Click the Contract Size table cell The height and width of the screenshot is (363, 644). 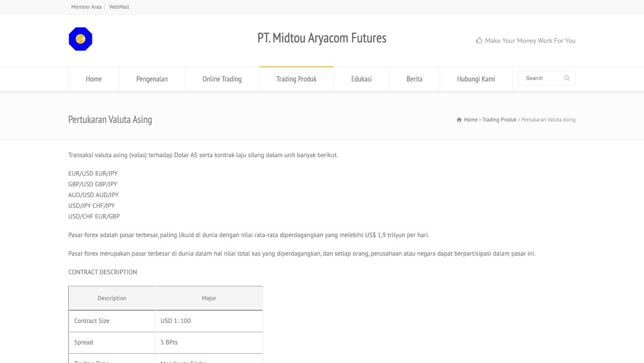[x=112, y=321]
